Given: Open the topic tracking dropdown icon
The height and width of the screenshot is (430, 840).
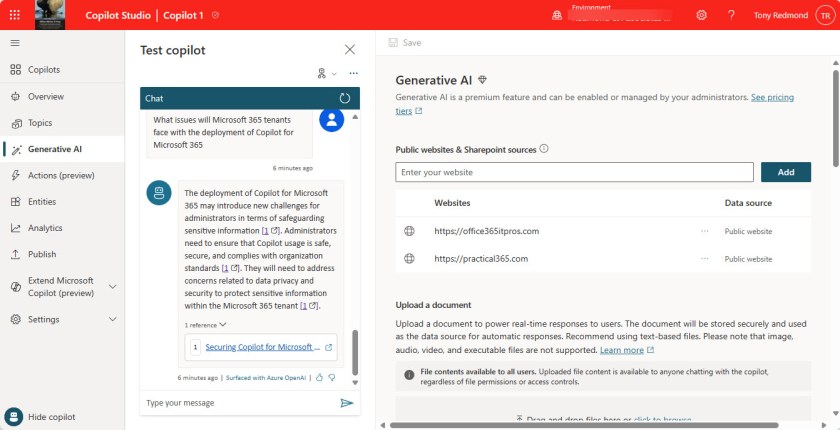Looking at the screenshot, I should [326, 73].
